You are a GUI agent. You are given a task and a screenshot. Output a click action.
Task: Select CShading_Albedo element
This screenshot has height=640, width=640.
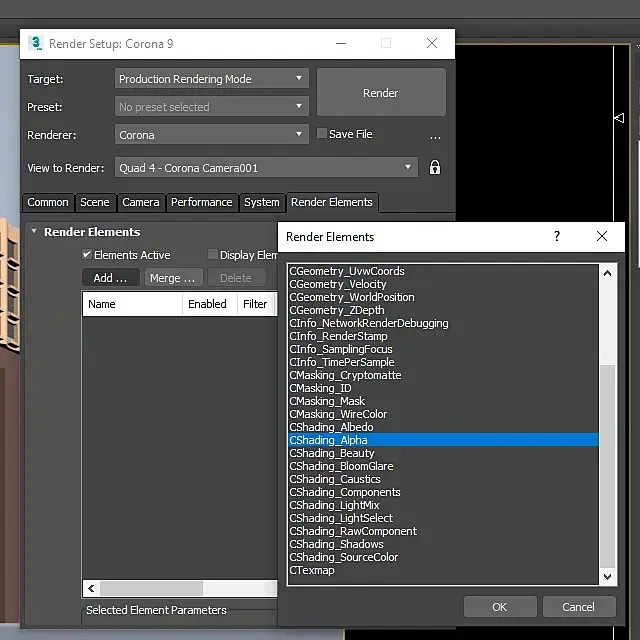(443, 427)
